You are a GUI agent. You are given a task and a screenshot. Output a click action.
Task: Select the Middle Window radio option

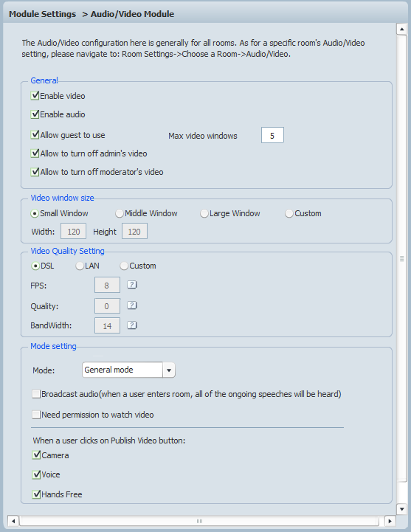tap(120, 213)
